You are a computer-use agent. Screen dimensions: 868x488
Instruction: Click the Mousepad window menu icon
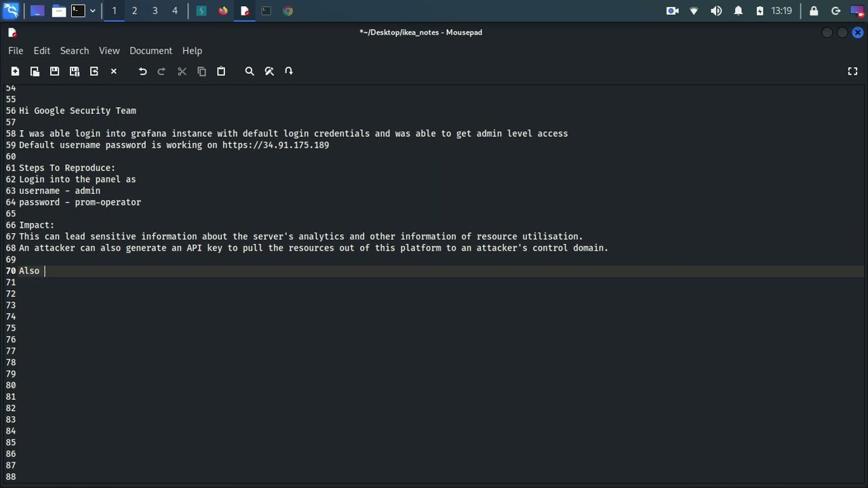(x=12, y=33)
